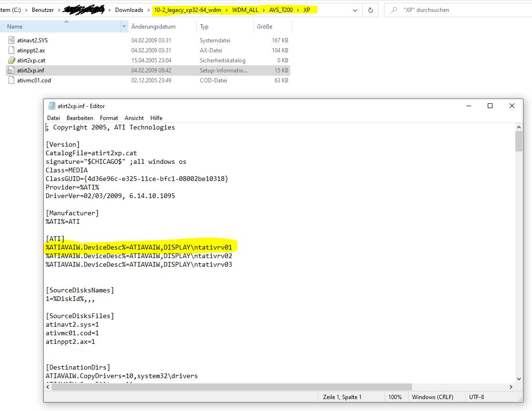The width and height of the screenshot is (532, 411).
Task: Click the Class=MEDIA line
Action: click(x=67, y=170)
